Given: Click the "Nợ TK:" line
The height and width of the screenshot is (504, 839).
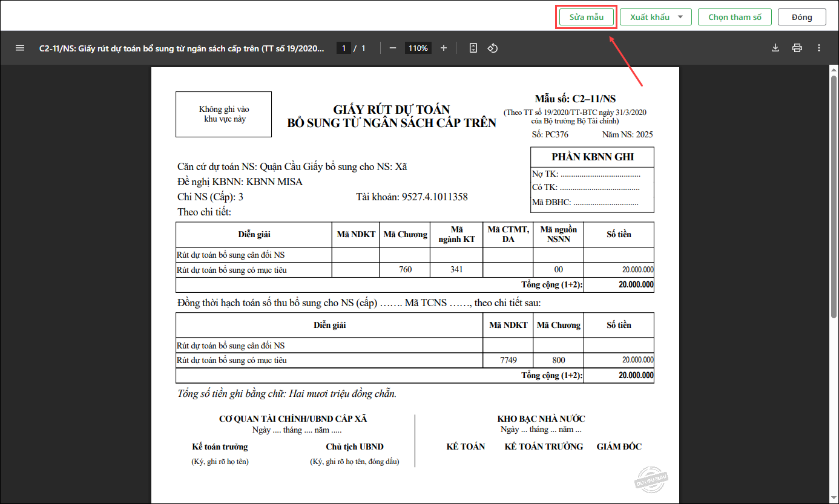Looking at the screenshot, I should click(x=586, y=174).
